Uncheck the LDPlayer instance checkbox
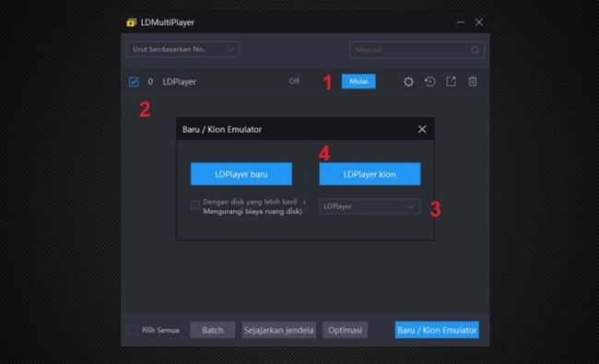Screen dimensions: 599x364 coord(134,82)
